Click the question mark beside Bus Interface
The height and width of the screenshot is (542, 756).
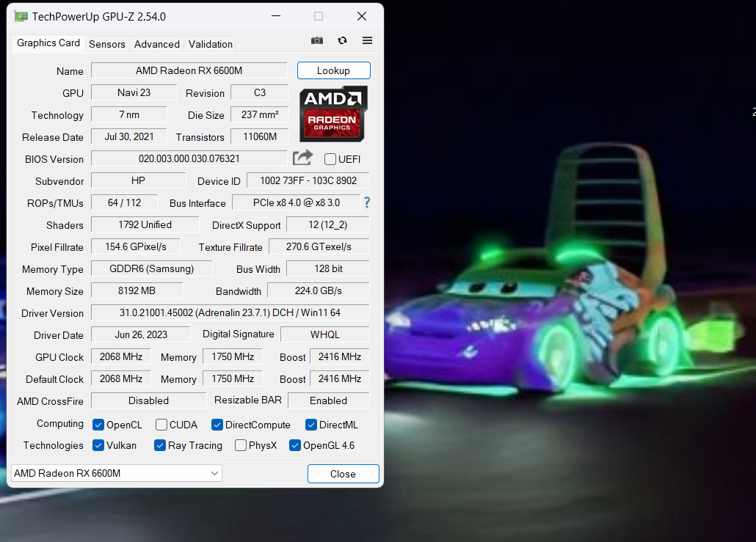click(x=366, y=202)
